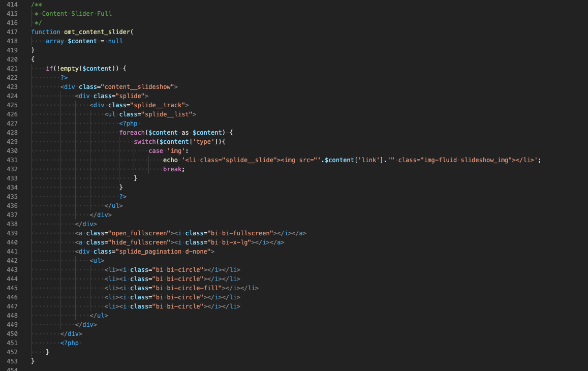Place cursor on the foreach keyword

[x=132, y=133]
